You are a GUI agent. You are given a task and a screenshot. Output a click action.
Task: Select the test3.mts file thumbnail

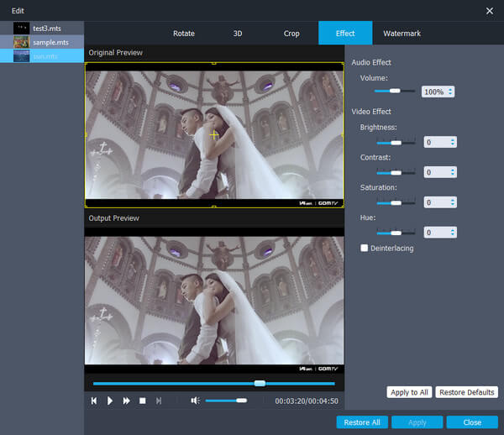[21, 29]
